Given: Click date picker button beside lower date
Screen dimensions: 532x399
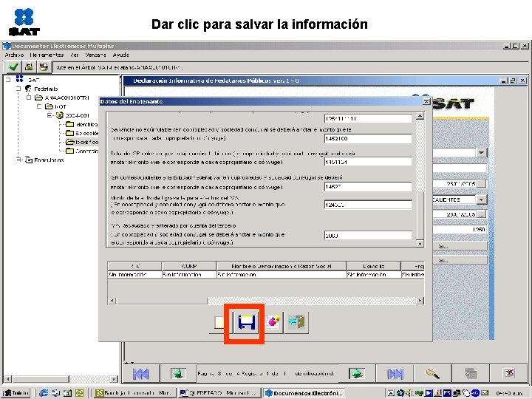Looking at the screenshot, I should [x=481, y=214].
